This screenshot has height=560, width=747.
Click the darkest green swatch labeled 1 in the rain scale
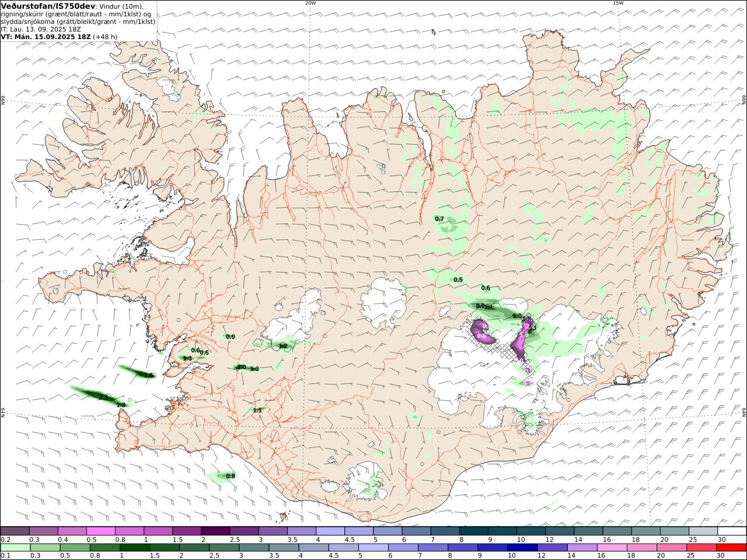134,547
